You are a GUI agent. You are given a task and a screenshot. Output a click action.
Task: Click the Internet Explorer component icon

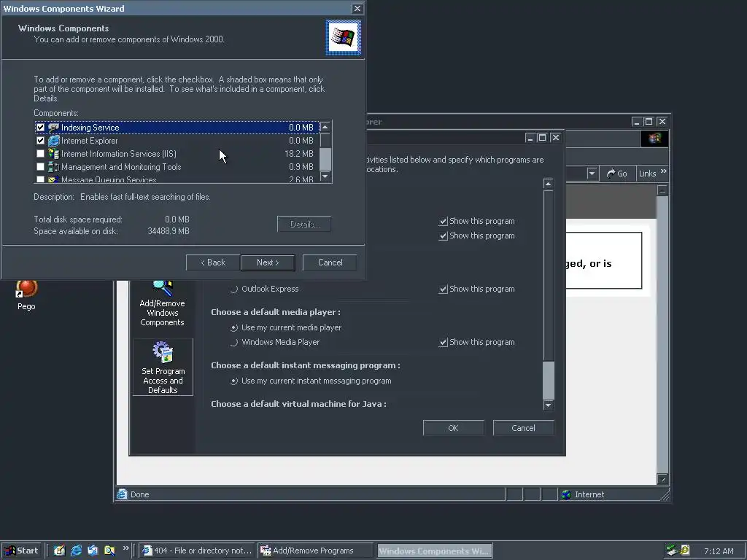(x=53, y=141)
